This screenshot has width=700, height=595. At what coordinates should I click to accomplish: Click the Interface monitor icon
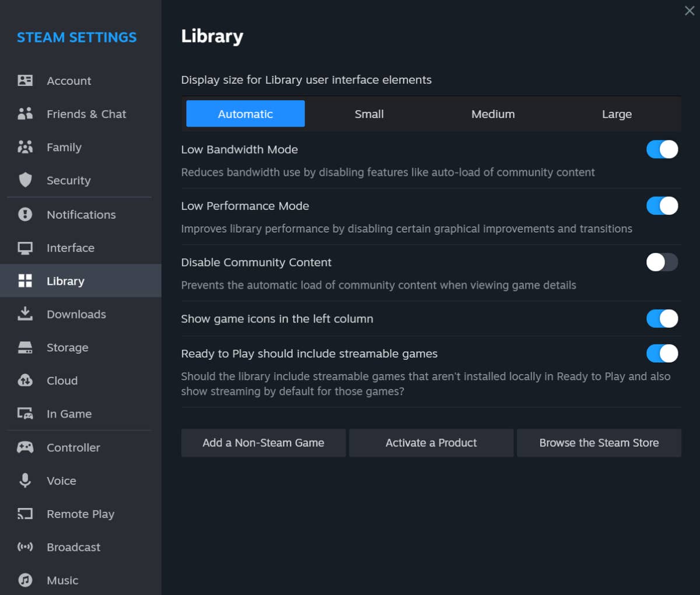pos(26,247)
